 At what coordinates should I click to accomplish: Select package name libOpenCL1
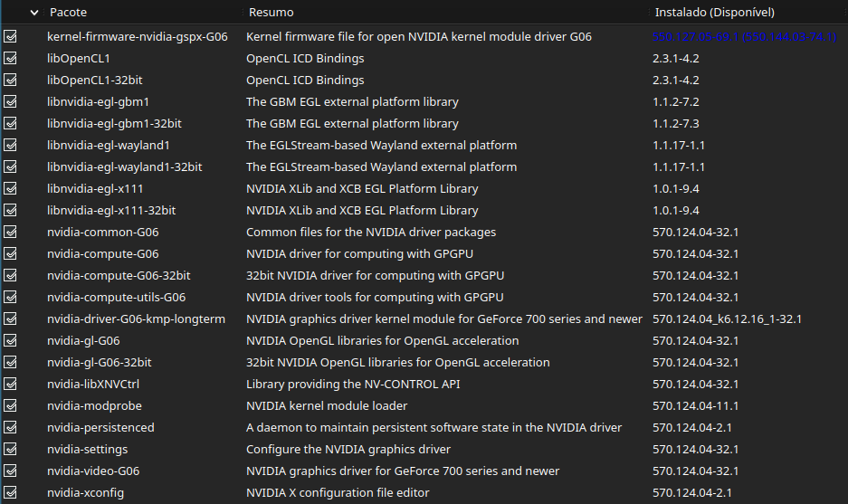coord(79,58)
